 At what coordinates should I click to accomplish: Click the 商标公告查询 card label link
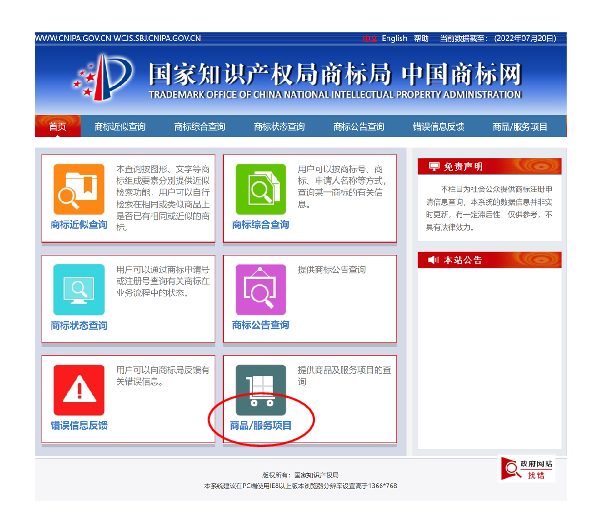click(x=261, y=325)
